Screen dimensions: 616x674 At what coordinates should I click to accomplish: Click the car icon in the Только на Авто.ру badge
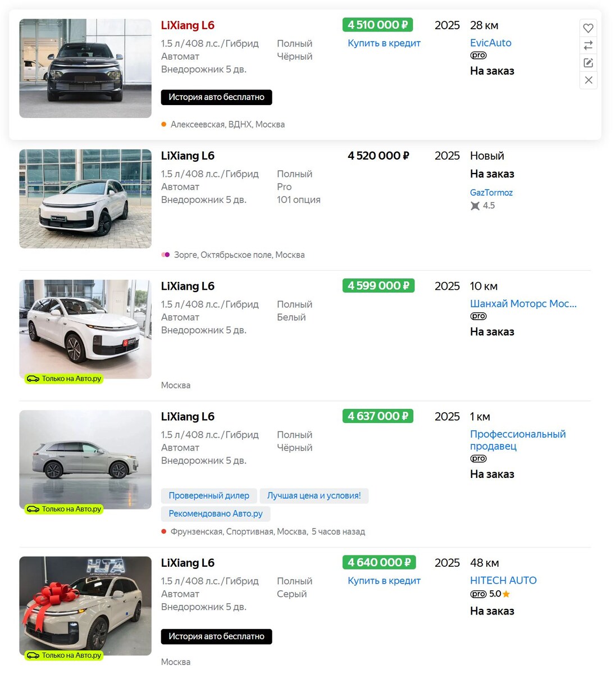coord(33,379)
